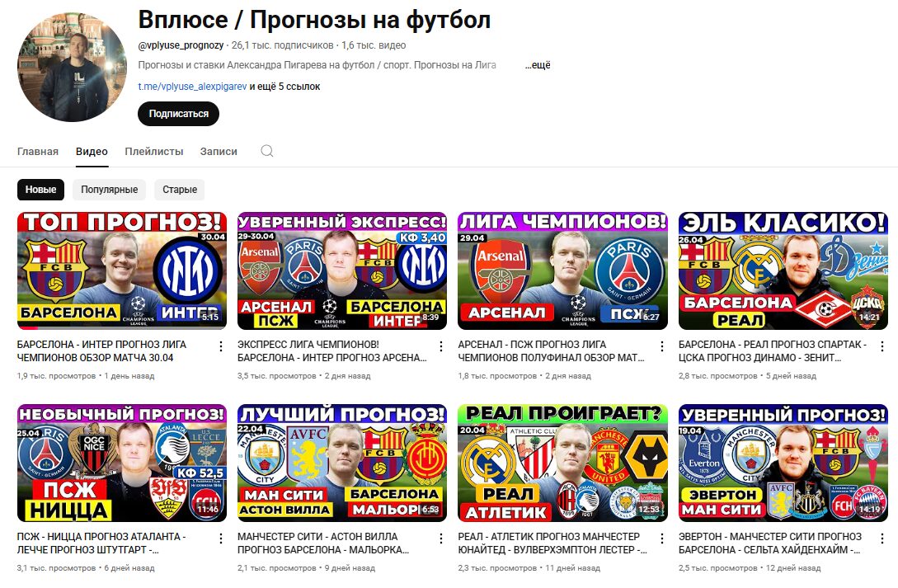This screenshot has height=588, width=898.
Task: Select the Видео tab
Action: click(92, 152)
